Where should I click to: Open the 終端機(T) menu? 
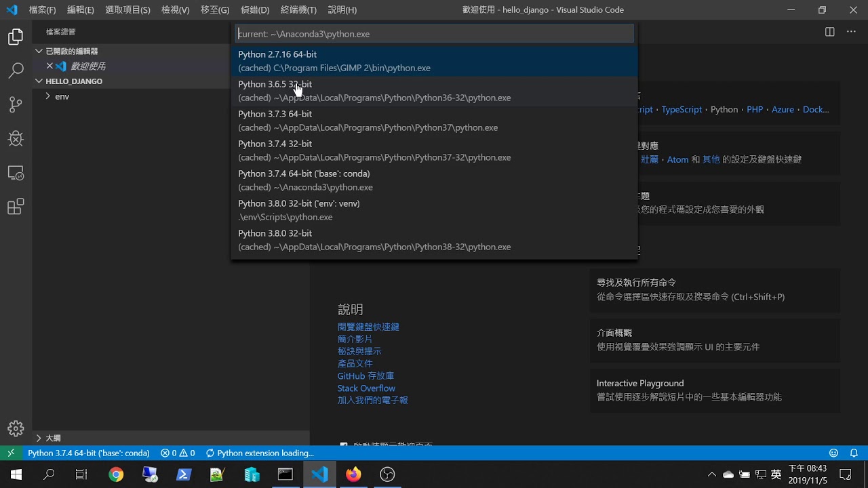coord(298,10)
